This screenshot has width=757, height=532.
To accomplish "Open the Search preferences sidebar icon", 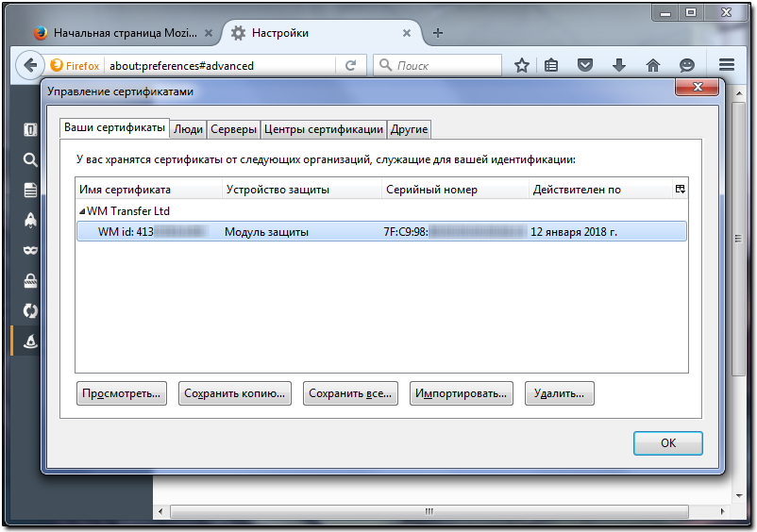I will (x=30, y=159).
